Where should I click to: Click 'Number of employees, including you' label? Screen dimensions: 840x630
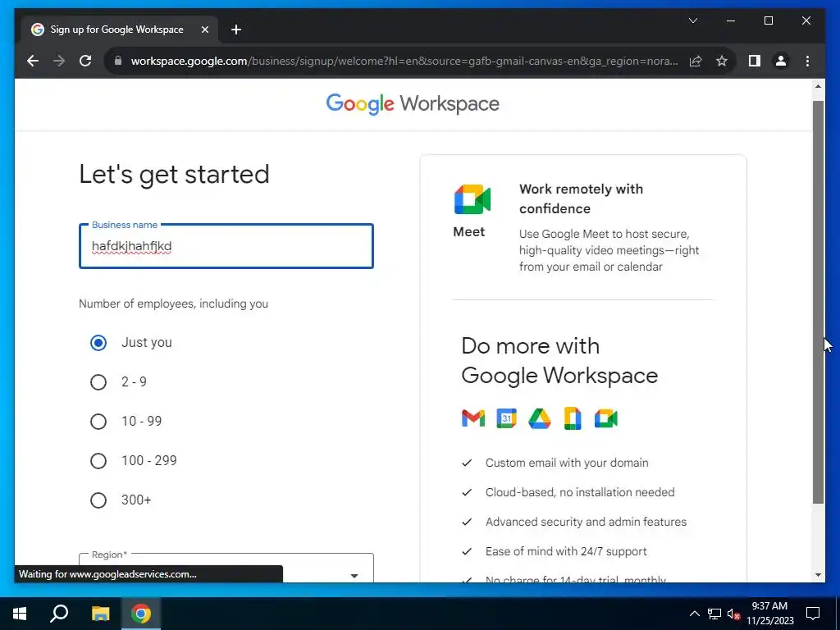[174, 304]
